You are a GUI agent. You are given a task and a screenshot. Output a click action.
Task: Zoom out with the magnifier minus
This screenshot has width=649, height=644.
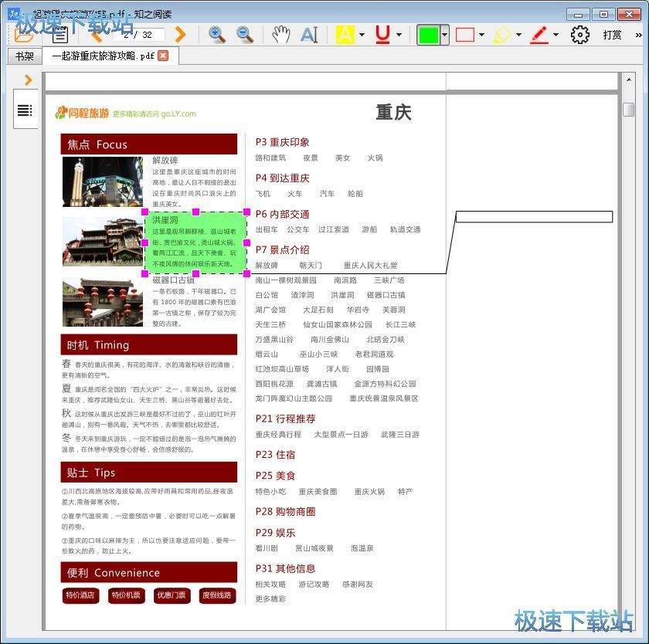pyautogui.click(x=245, y=35)
